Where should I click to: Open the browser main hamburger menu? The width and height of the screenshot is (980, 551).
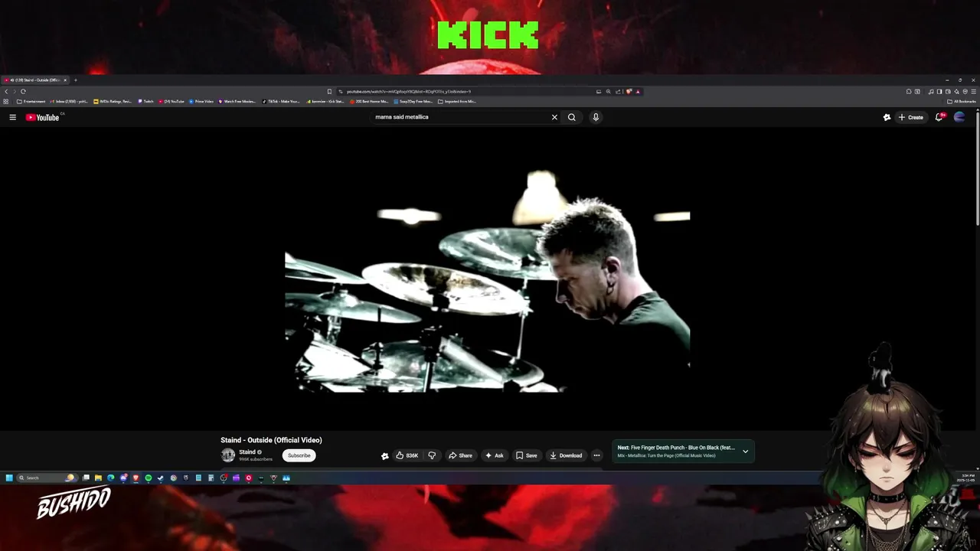click(974, 91)
